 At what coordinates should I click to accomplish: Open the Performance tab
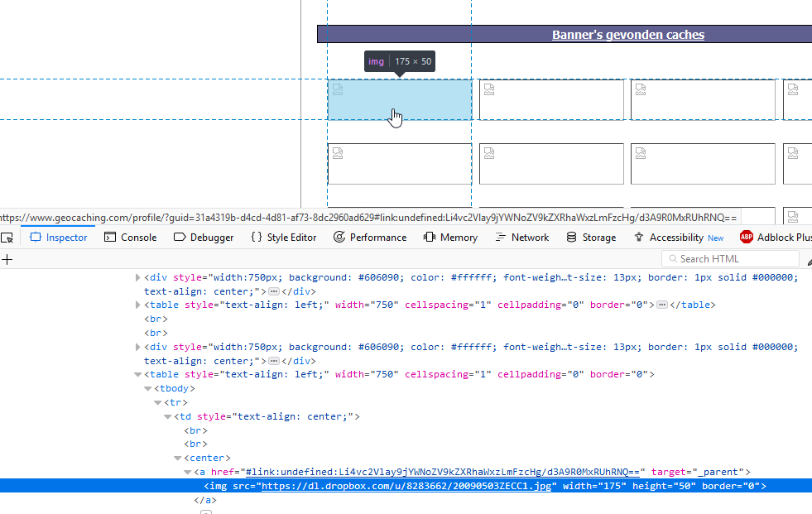370,238
